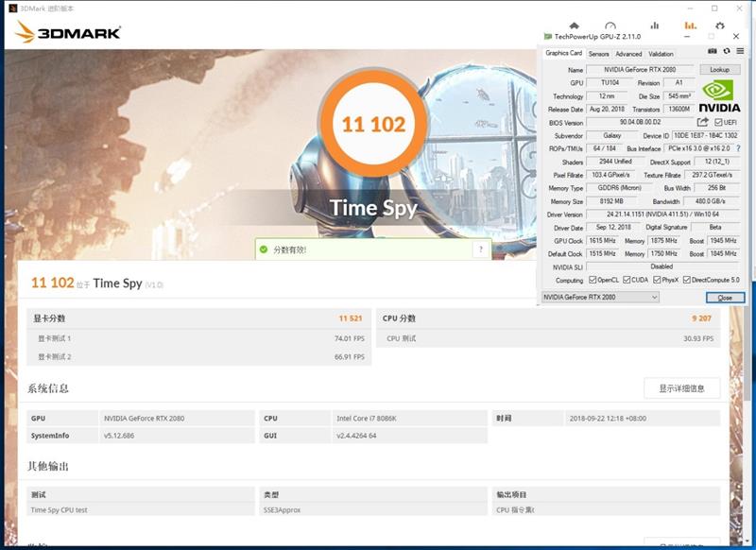Click the GPU-Z Close button
The image size is (756, 550).
(725, 298)
